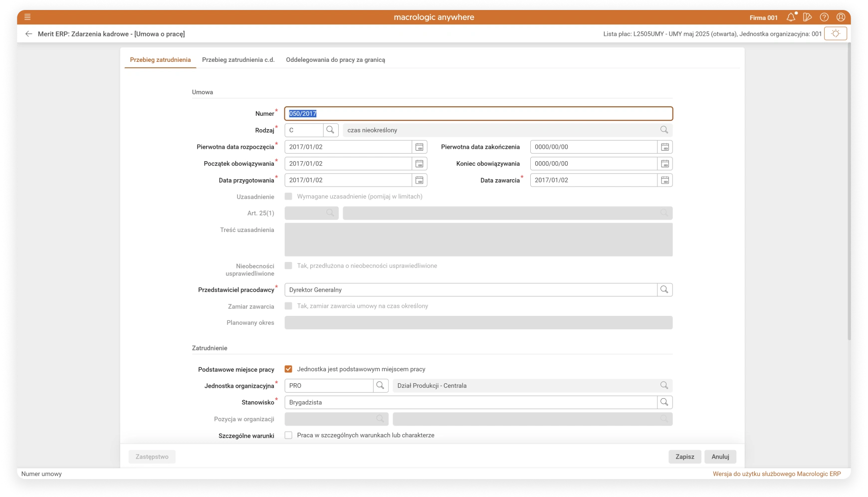This screenshot has height=497, width=868.
Task: Enable Praca w szczególnych warunkach checkbox
Action: (x=288, y=436)
